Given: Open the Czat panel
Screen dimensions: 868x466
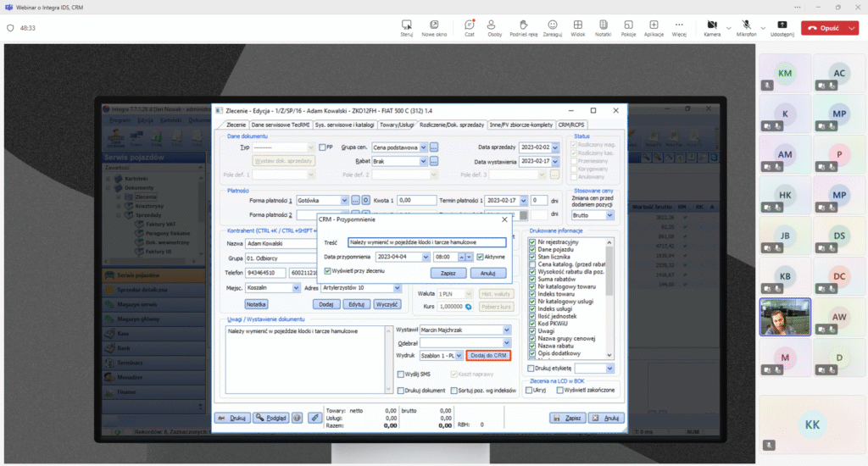Looking at the screenshot, I should (470, 28).
